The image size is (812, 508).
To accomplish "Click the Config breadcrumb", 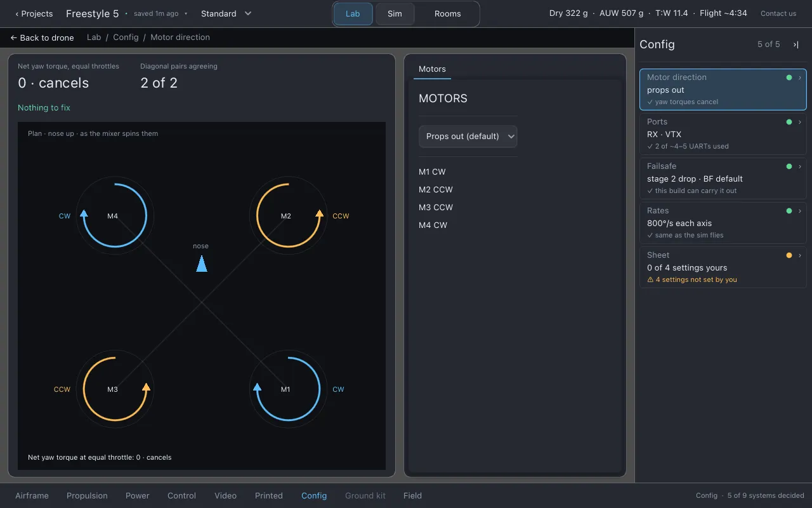I will pyautogui.click(x=126, y=37).
